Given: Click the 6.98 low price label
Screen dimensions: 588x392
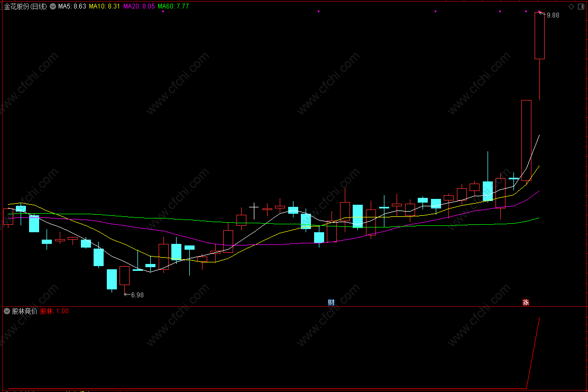Looking at the screenshot, I should [137, 295].
